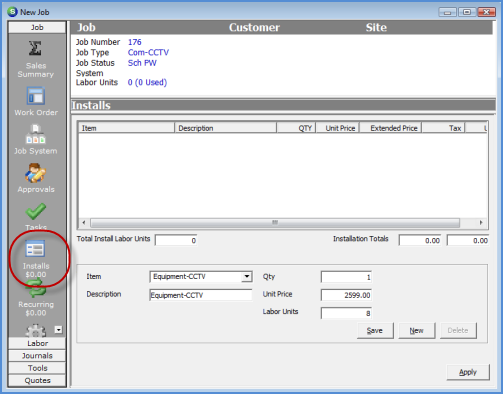
Task: Switch to the Tools sidebar section
Action: pyautogui.click(x=37, y=368)
